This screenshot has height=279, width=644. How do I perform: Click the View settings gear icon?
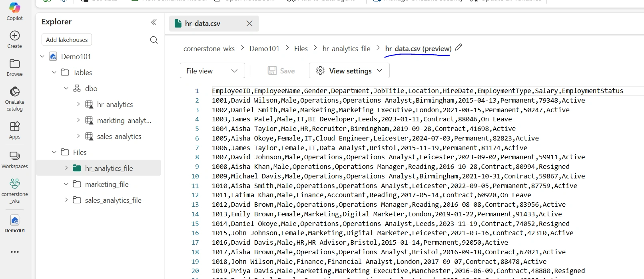(x=321, y=71)
